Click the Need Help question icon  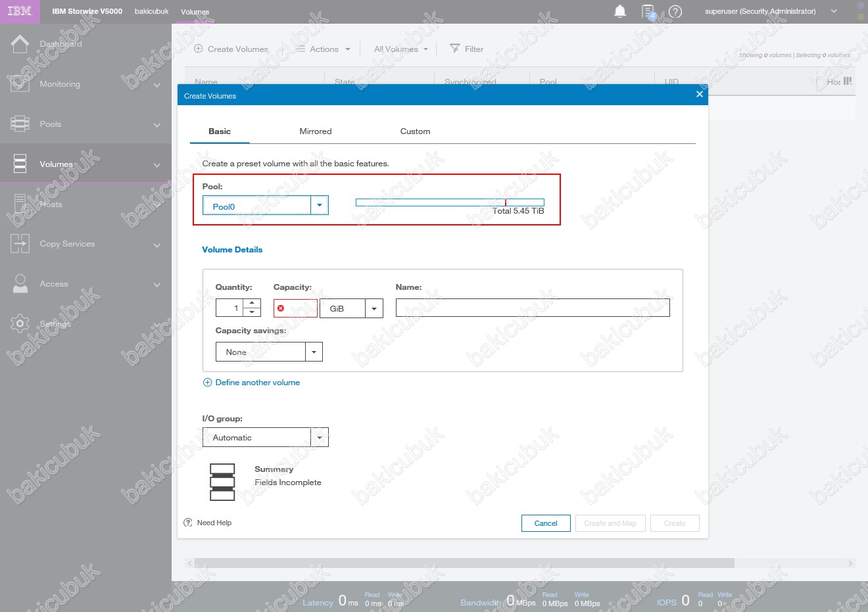point(188,523)
